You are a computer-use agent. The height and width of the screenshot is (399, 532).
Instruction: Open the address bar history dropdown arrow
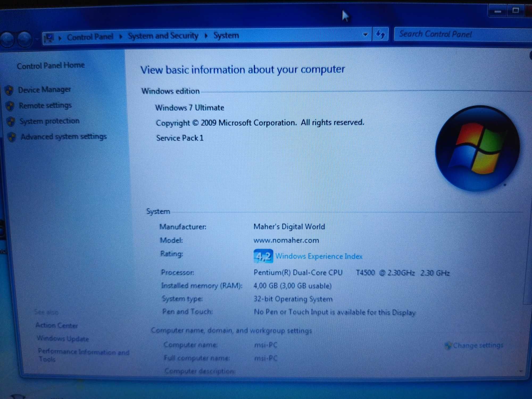tap(365, 35)
